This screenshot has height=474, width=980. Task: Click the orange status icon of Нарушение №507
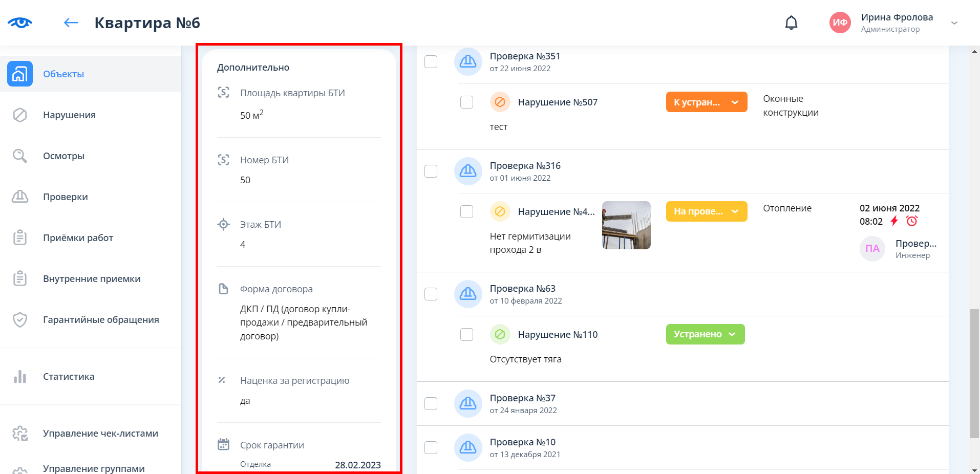(500, 102)
